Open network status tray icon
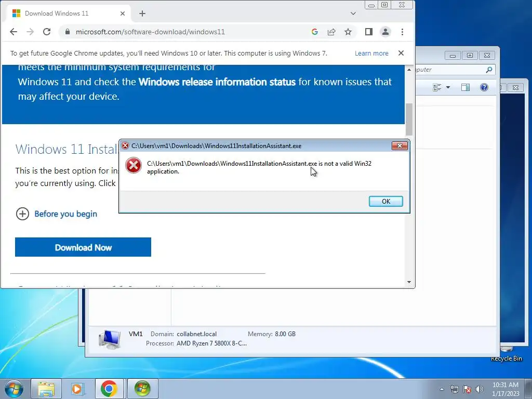Screen dimensions: 532x399 click(454, 389)
